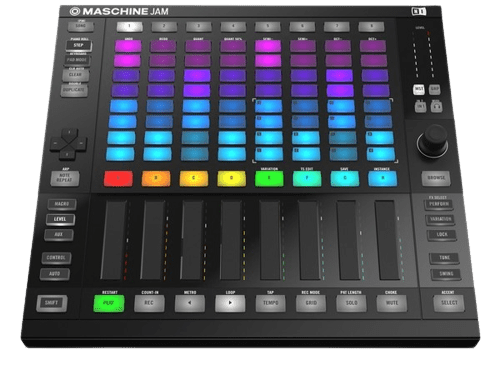The image size is (500, 370).
Task: Select the SONG button
Action: click(80, 26)
